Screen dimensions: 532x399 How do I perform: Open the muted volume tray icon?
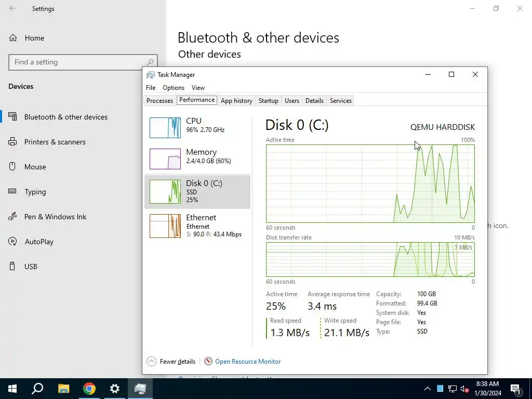tap(465, 389)
